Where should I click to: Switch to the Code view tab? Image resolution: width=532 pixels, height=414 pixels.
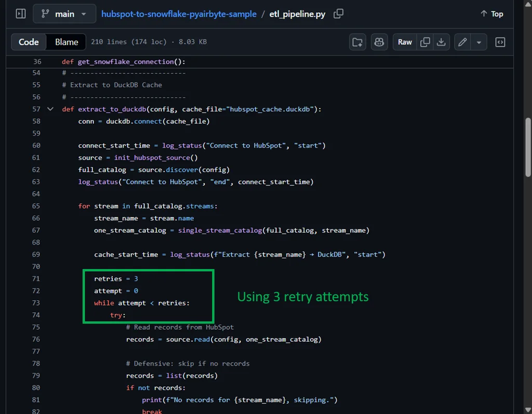pos(29,42)
